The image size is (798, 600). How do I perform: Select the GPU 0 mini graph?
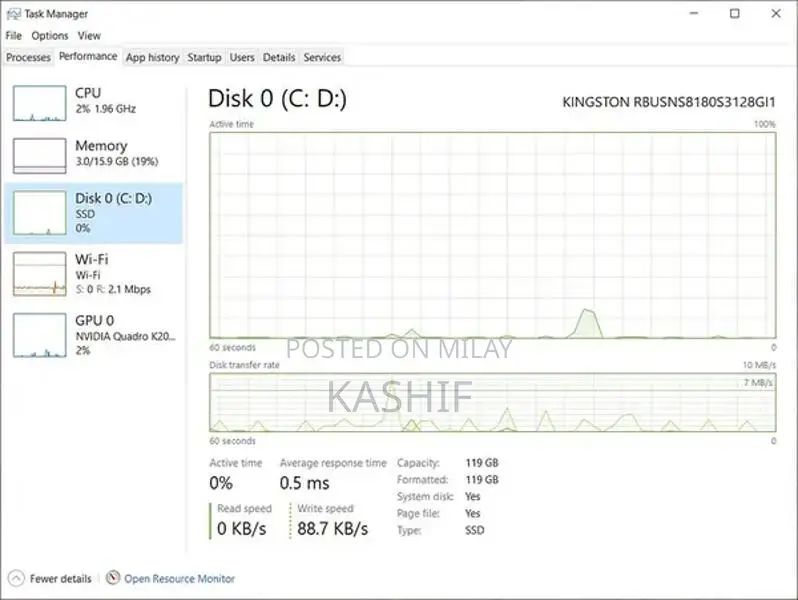pos(39,335)
